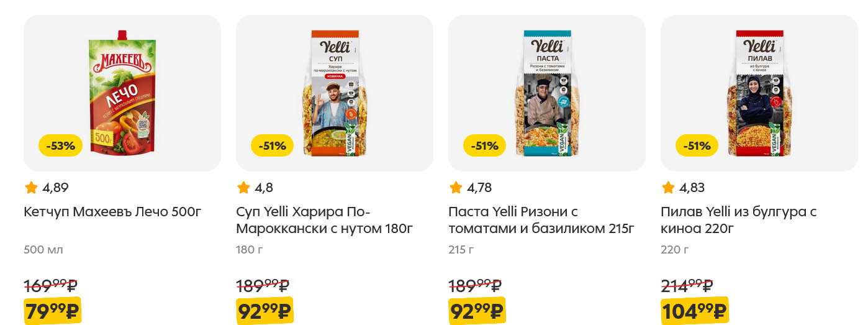Screen dimensions: 868x325
Task: Click the star rating icon for Махеевъ ketchup
Action: pos(31,188)
